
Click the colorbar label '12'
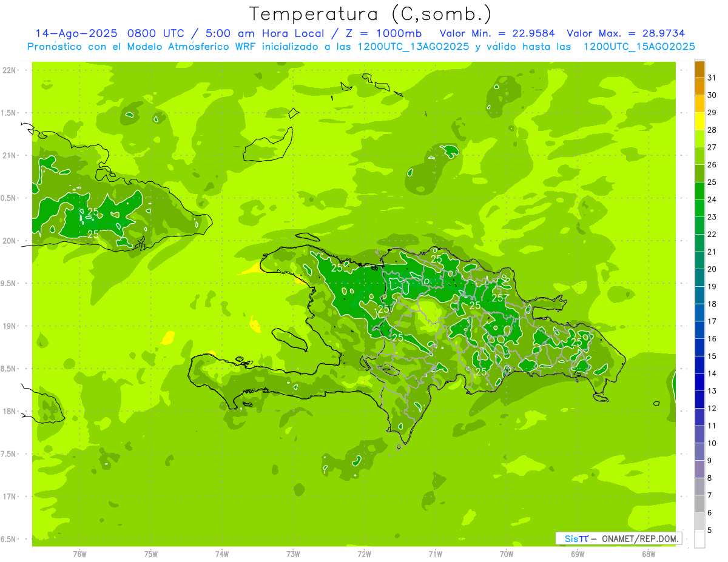click(712, 408)
